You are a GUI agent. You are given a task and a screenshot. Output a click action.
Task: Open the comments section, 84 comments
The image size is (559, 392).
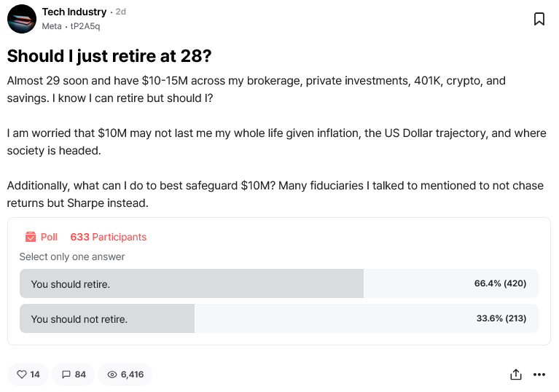coord(74,375)
